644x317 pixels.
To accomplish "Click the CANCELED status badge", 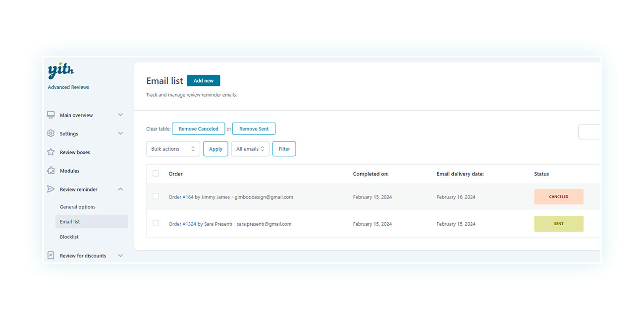I will pyautogui.click(x=559, y=196).
